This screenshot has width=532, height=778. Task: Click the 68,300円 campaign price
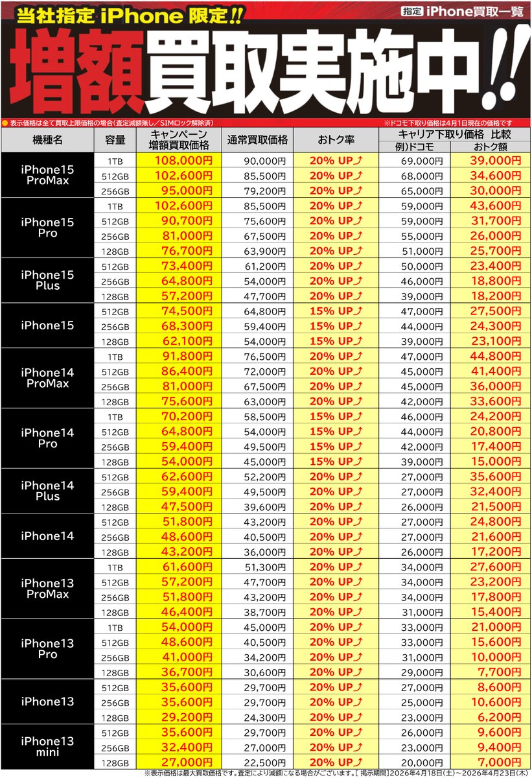click(187, 325)
